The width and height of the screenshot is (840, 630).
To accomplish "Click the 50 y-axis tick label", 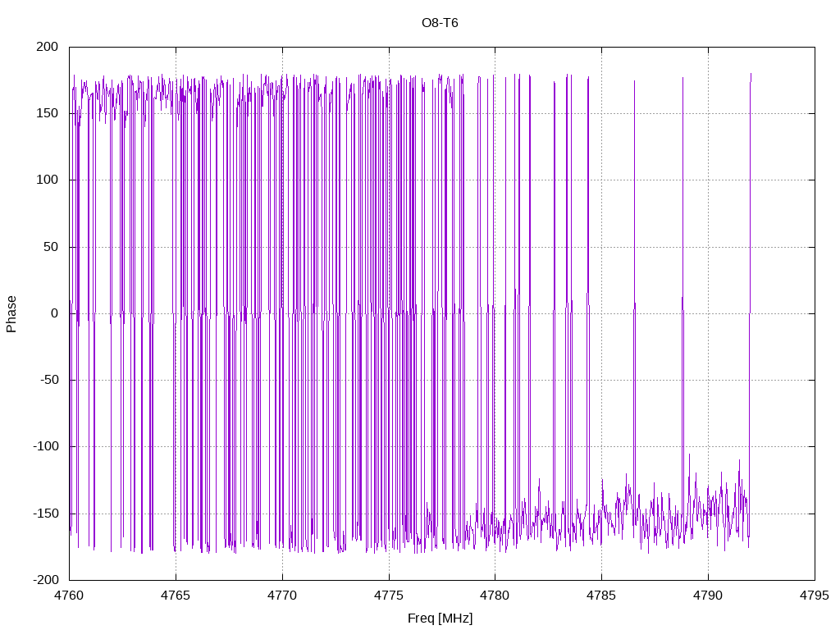I will (x=51, y=247).
